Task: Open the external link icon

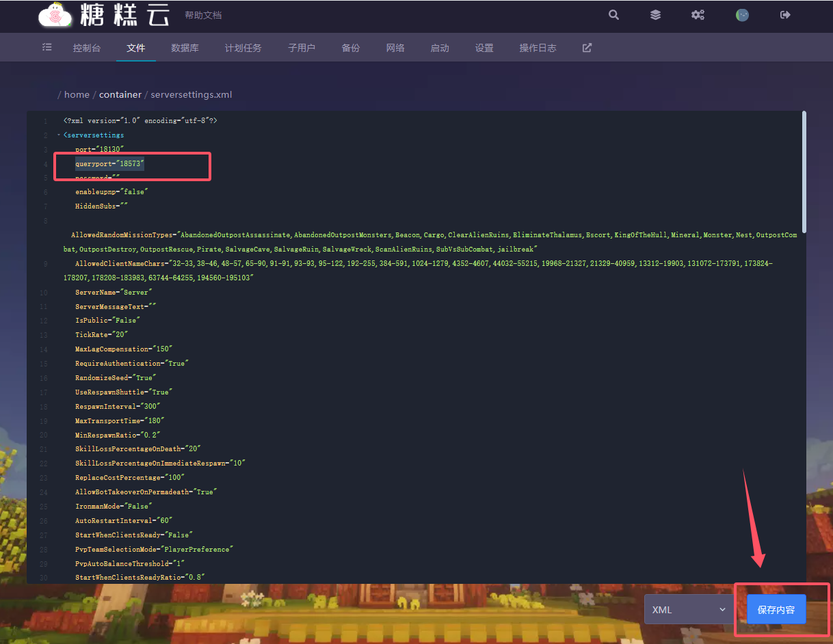Action: [587, 48]
